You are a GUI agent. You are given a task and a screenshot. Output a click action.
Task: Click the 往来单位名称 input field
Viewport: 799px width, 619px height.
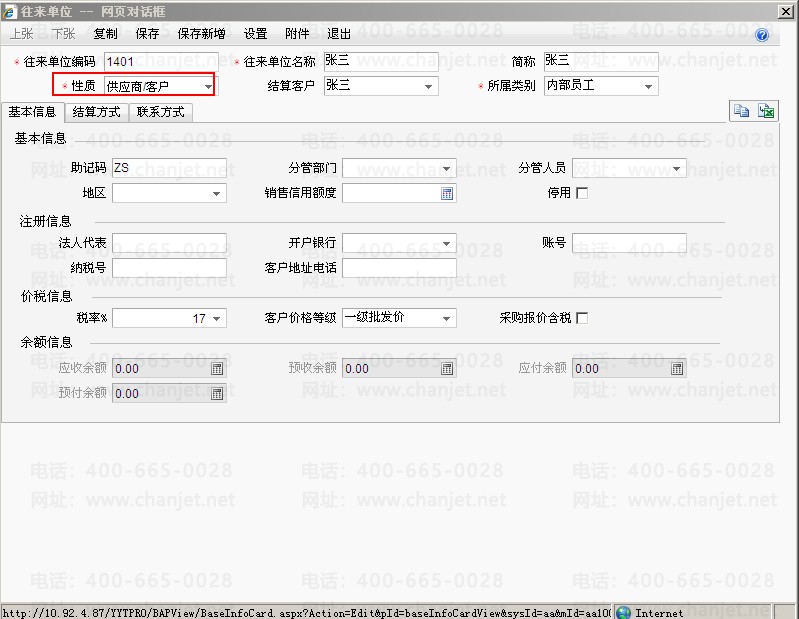pyautogui.click(x=381, y=62)
